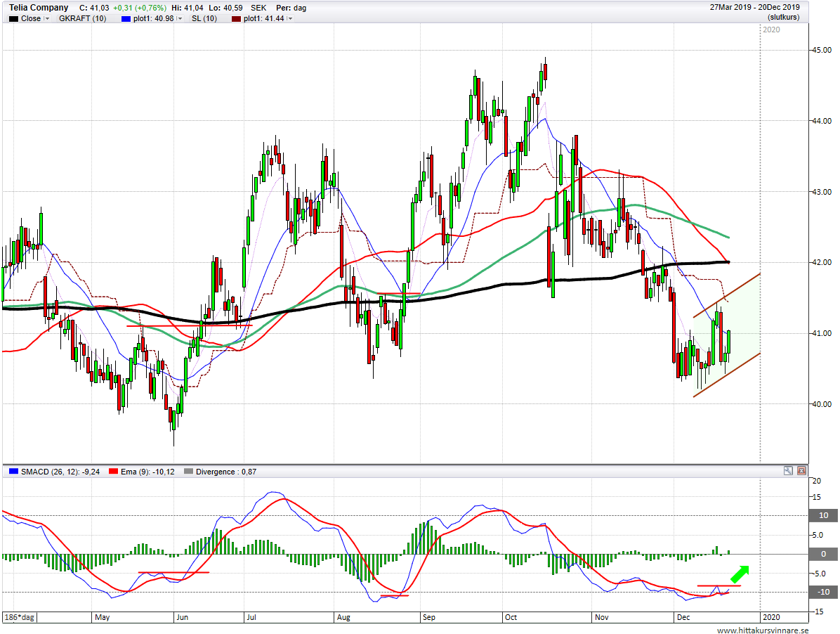Click the Nov month on time axis
Screen dimensions: 840x634
click(602, 617)
